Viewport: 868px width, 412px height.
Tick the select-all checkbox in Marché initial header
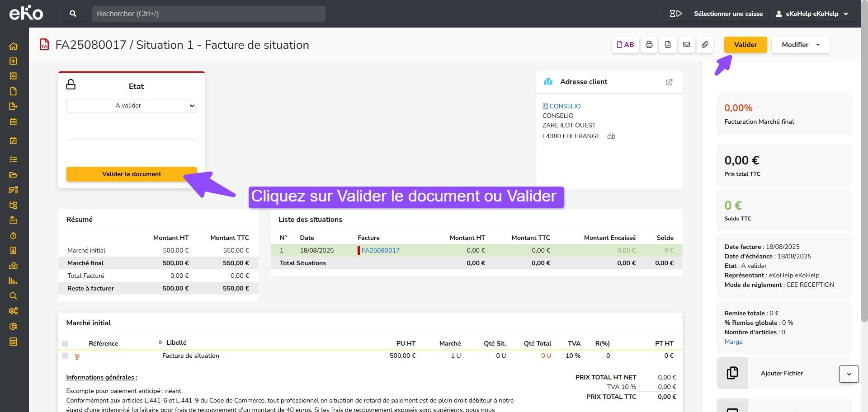click(x=65, y=344)
